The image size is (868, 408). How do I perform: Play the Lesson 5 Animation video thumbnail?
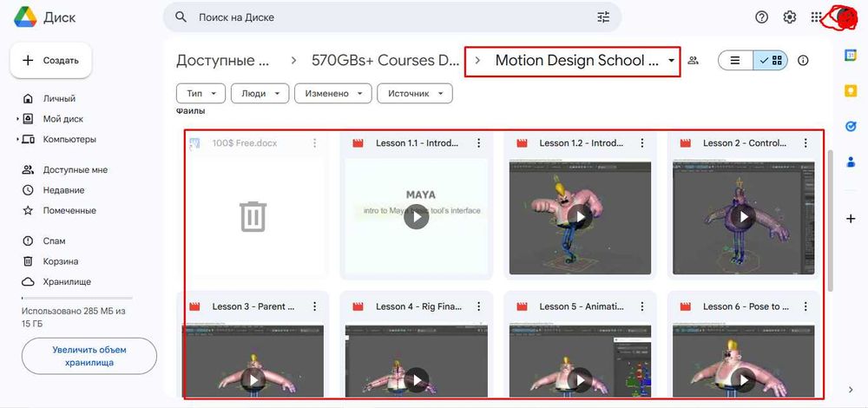pos(580,360)
